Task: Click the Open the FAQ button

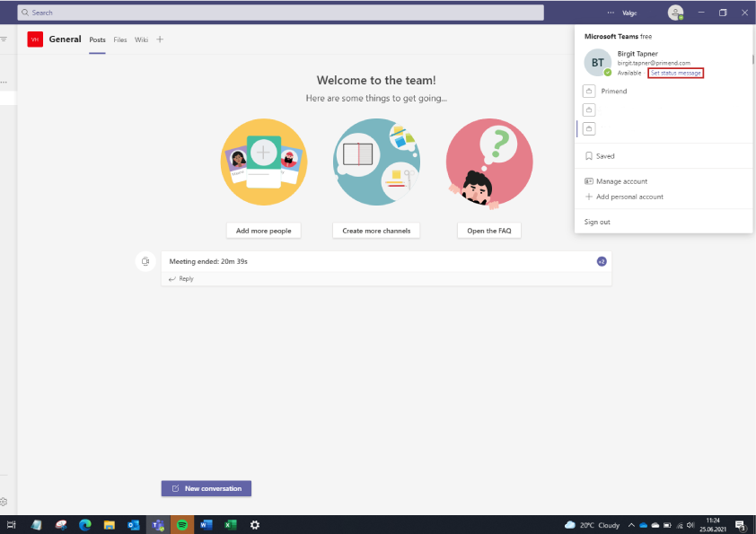Action: 489,231
